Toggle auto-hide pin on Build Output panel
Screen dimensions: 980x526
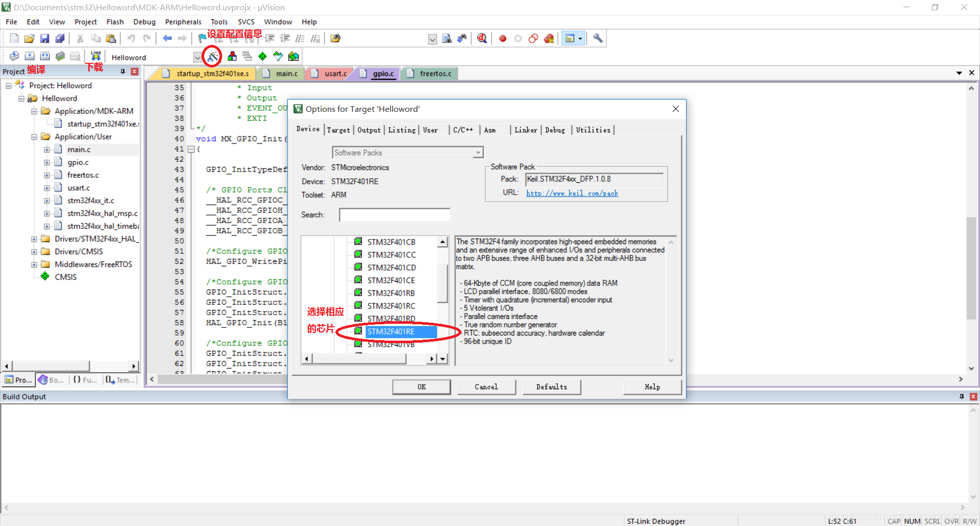coord(962,397)
